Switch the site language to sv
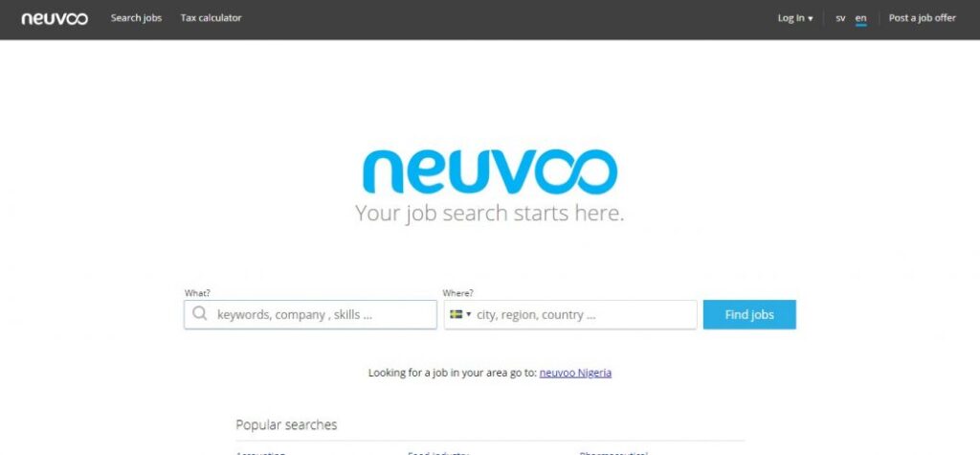The width and height of the screenshot is (980, 455). tap(840, 18)
